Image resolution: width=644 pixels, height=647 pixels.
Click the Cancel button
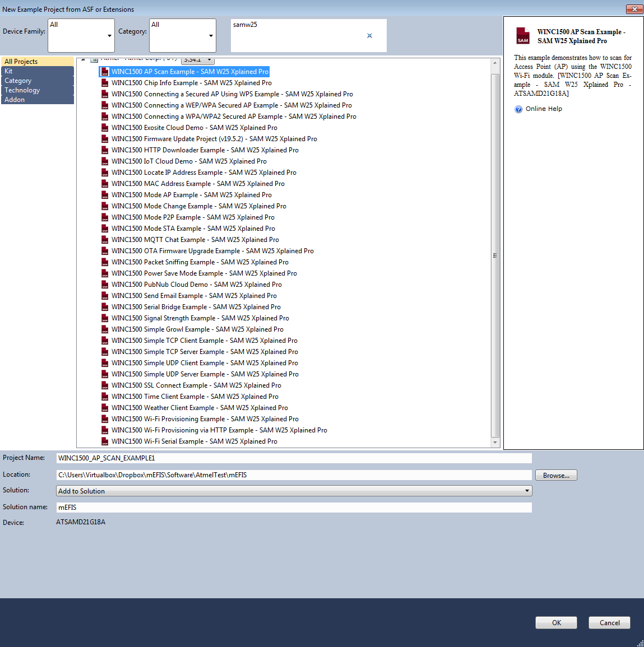(609, 623)
